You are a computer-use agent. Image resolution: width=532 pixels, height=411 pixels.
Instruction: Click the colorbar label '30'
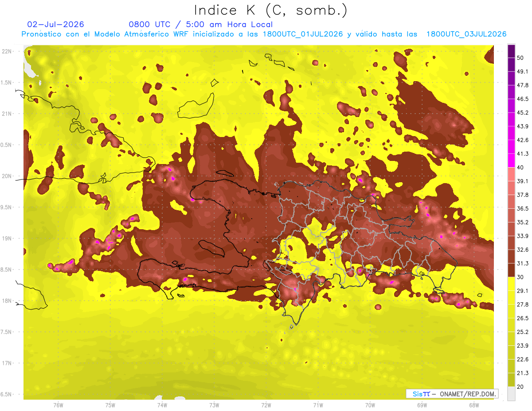tap(520, 277)
